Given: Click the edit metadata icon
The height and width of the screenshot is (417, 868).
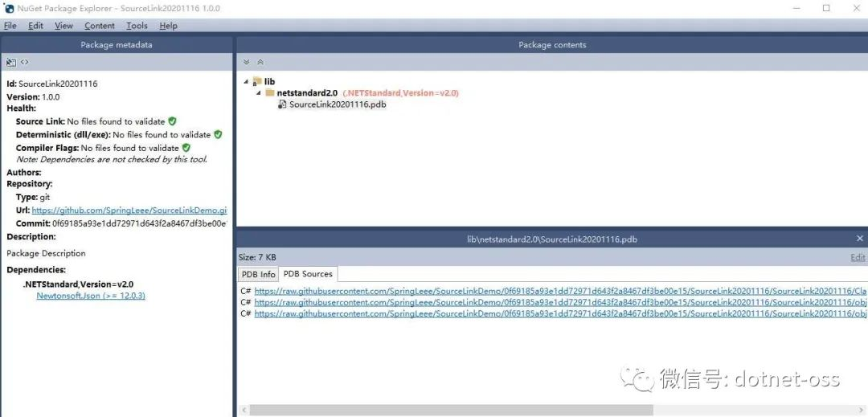Looking at the screenshot, I should click(11, 62).
